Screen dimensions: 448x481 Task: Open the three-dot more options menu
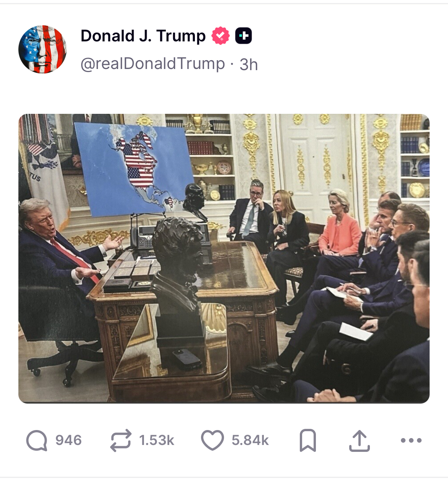pyautogui.click(x=411, y=440)
